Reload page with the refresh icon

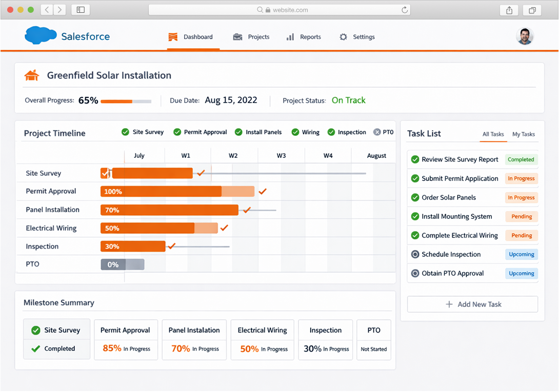[x=404, y=10]
